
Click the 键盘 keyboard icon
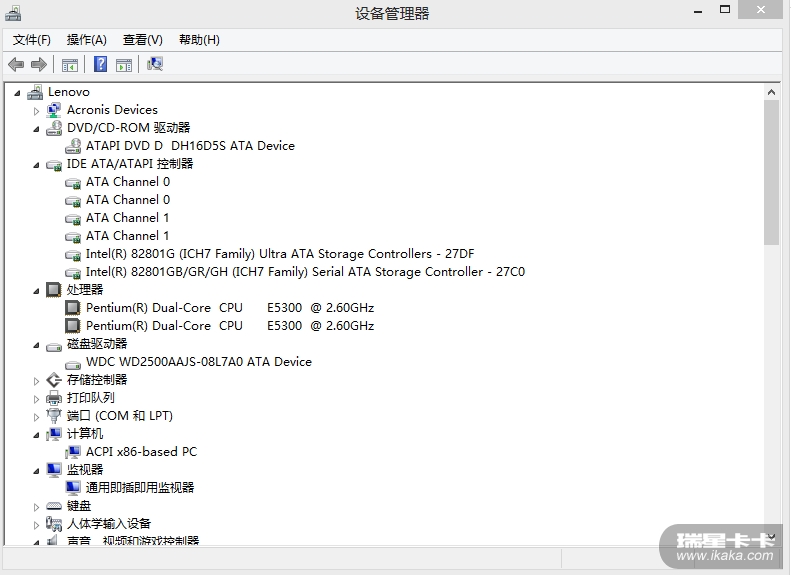(54, 506)
